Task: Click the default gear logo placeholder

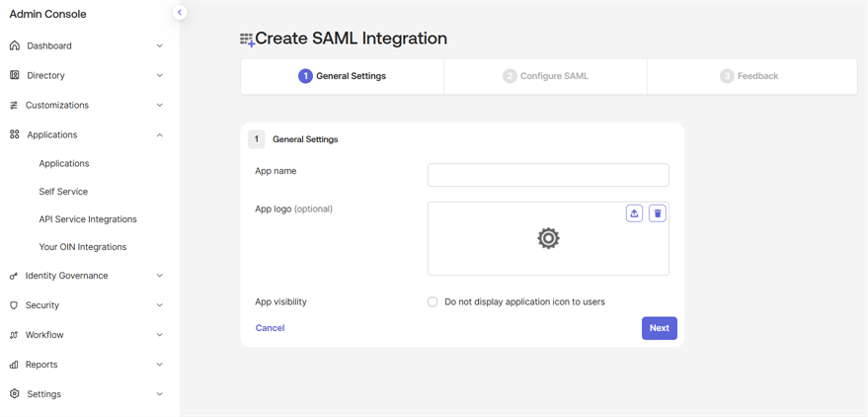Action: tap(548, 238)
